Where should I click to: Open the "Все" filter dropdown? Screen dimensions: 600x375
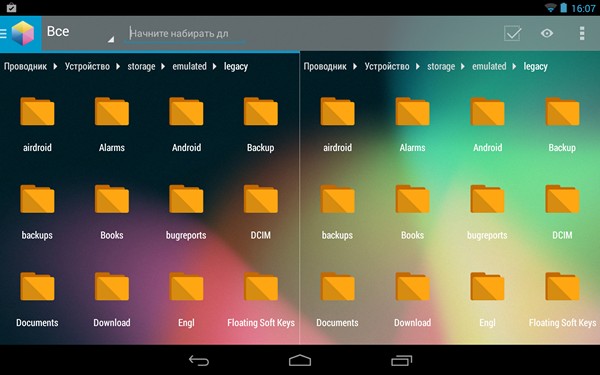(x=80, y=32)
